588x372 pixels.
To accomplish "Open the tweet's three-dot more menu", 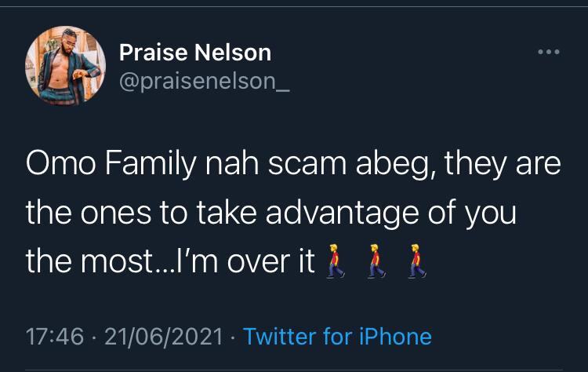I will (x=546, y=53).
